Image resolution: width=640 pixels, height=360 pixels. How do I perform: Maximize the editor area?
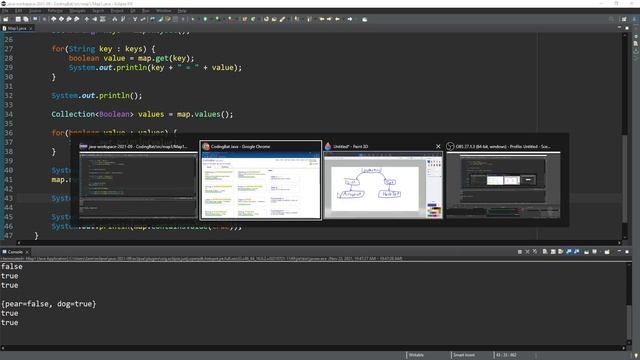(x=627, y=28)
